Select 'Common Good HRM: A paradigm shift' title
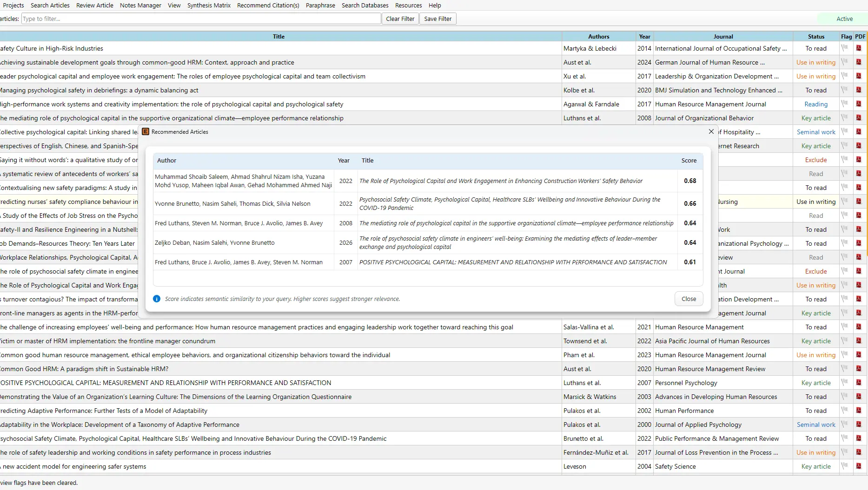 [84, 369]
